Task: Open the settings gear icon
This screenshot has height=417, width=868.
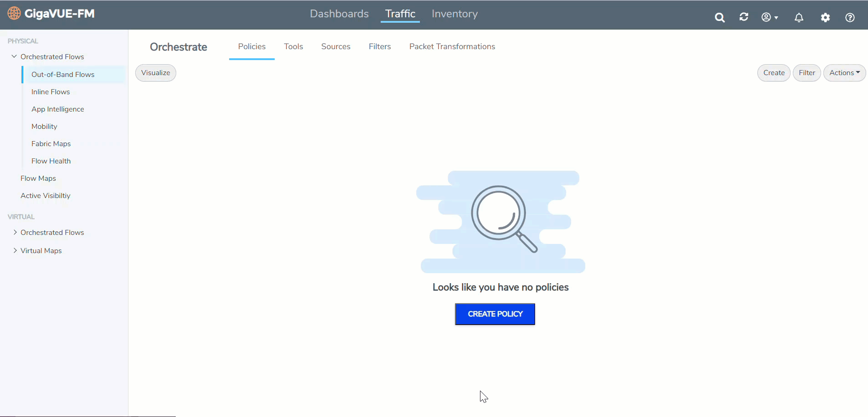Action: (x=825, y=18)
